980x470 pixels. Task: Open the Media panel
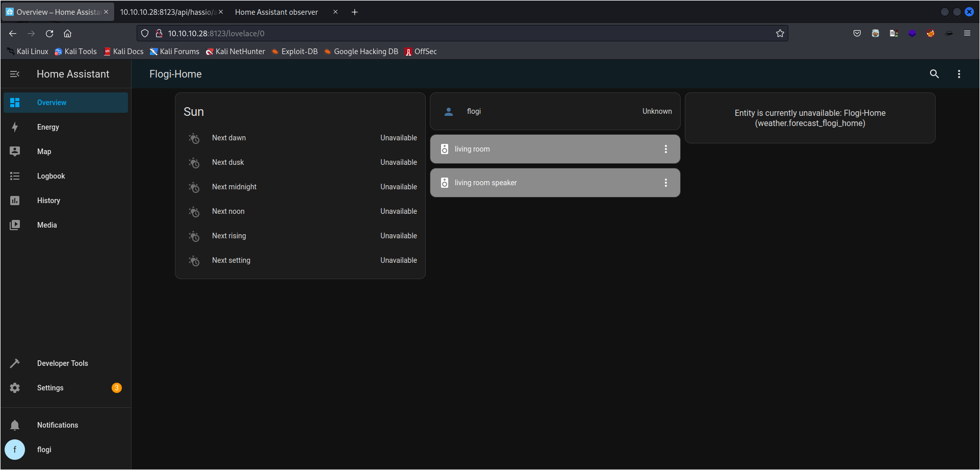[x=66, y=225]
